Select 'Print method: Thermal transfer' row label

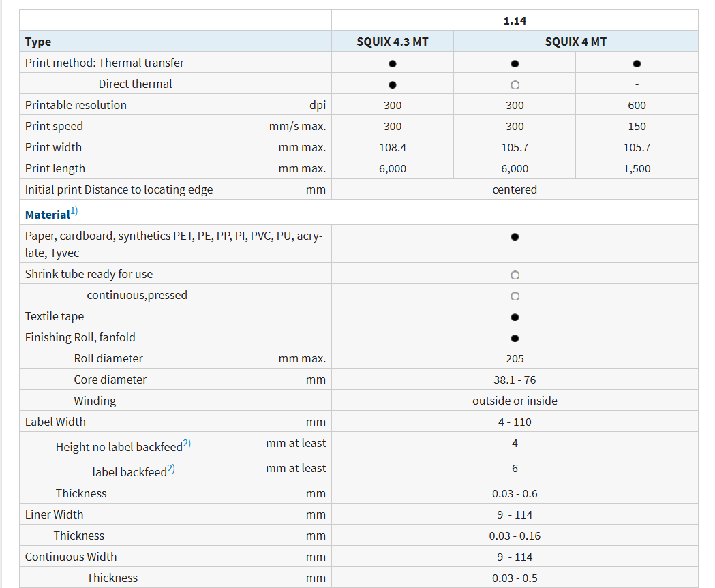click(x=104, y=63)
